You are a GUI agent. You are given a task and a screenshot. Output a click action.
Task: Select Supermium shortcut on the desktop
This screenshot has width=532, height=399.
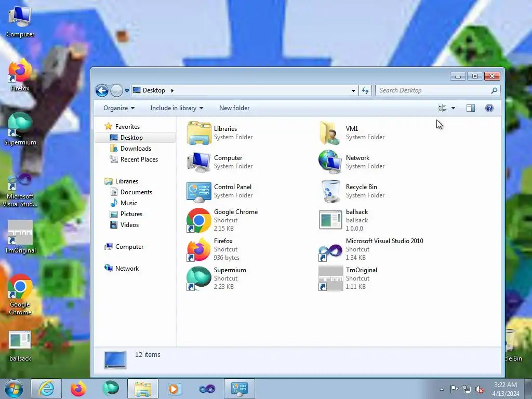pos(20,129)
